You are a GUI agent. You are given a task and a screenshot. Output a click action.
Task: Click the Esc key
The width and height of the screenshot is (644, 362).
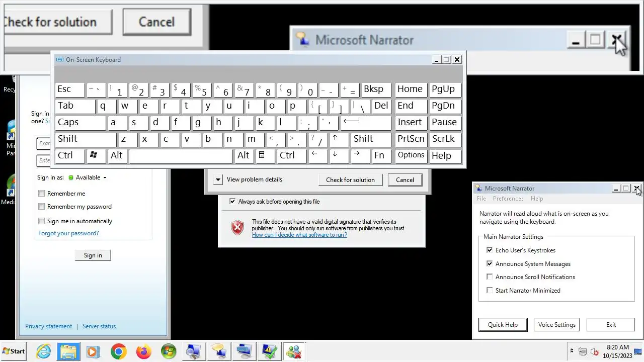coord(70,89)
